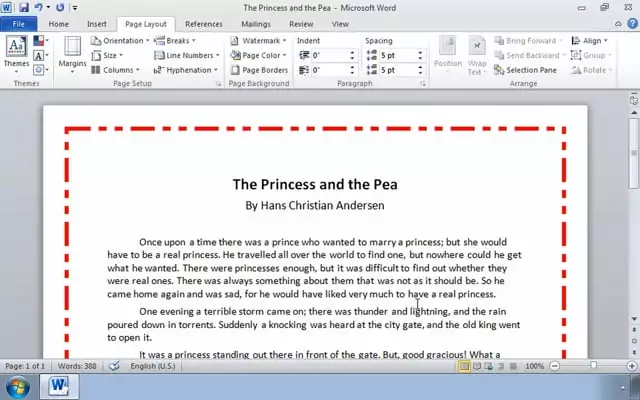Expand the Orientation dropdown

(x=122, y=41)
